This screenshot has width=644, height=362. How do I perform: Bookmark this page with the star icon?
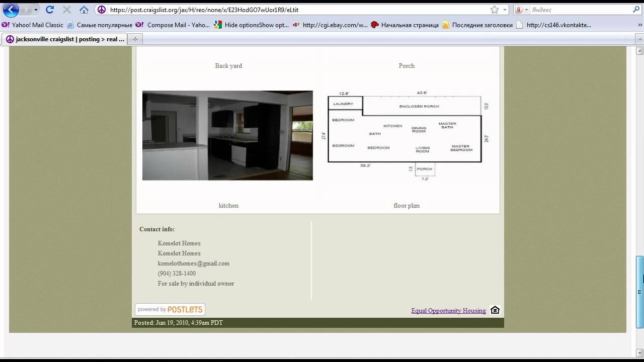click(x=495, y=10)
